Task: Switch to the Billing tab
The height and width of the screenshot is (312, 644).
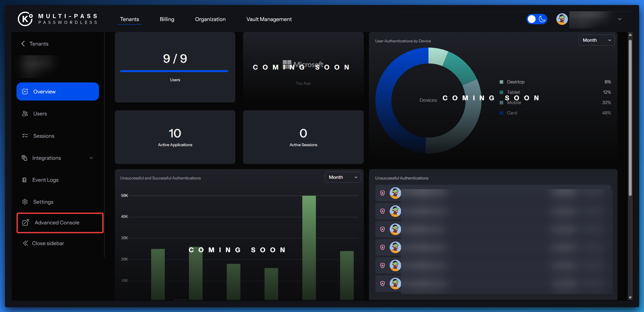Action: coord(167,19)
